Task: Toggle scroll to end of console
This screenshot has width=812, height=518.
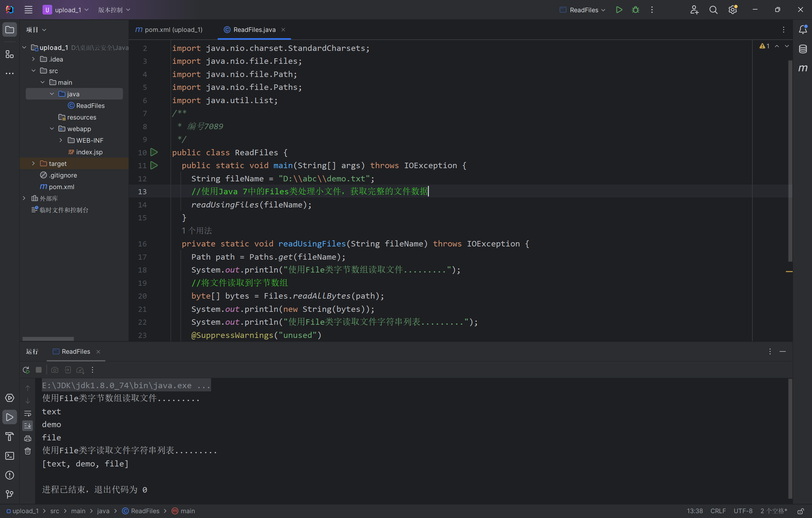Action: coord(28,426)
